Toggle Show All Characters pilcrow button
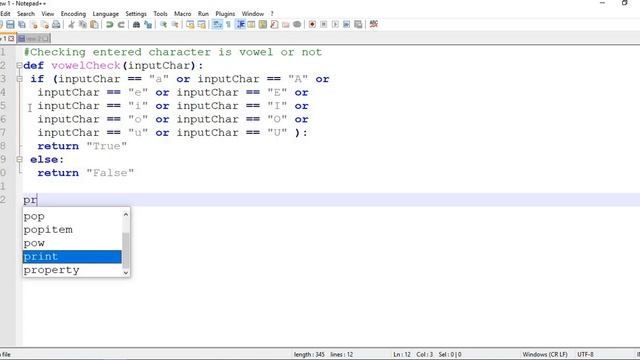Screen dimensions: 640x360 [x=228, y=24]
